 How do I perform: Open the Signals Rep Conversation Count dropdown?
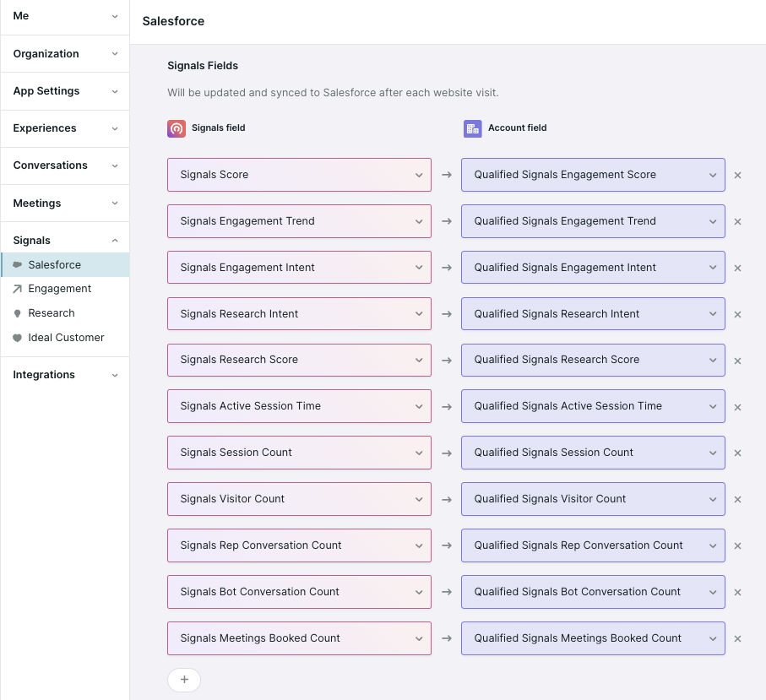299,545
